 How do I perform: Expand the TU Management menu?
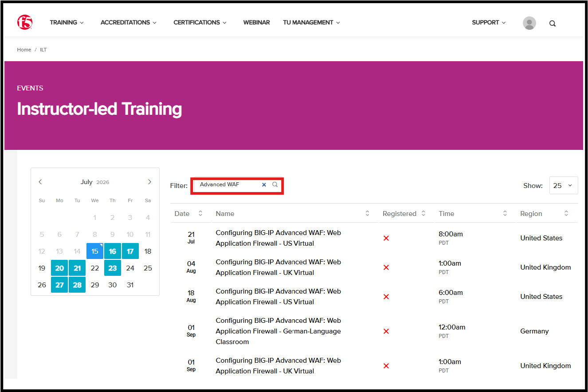click(x=312, y=22)
